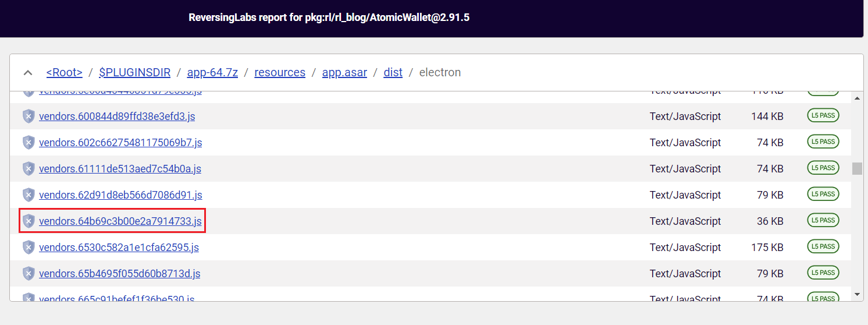868x325 pixels.
Task: Open the vendors.64b69c3b00e2a7914733.js file link
Action: click(120, 221)
